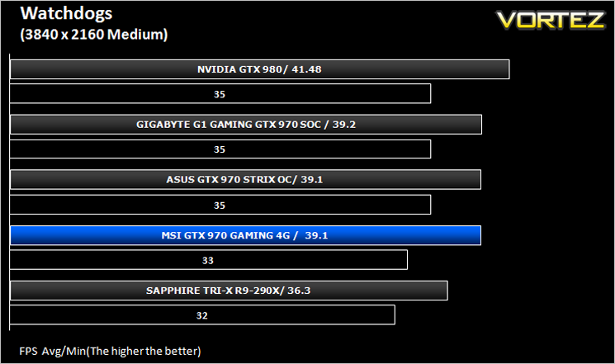This screenshot has width=615, height=364.
Task: Click the Watchdogs chart title
Action: [x=66, y=14]
